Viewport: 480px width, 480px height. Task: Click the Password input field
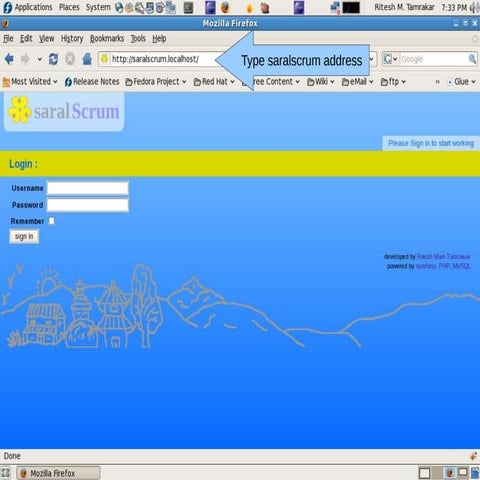click(88, 205)
